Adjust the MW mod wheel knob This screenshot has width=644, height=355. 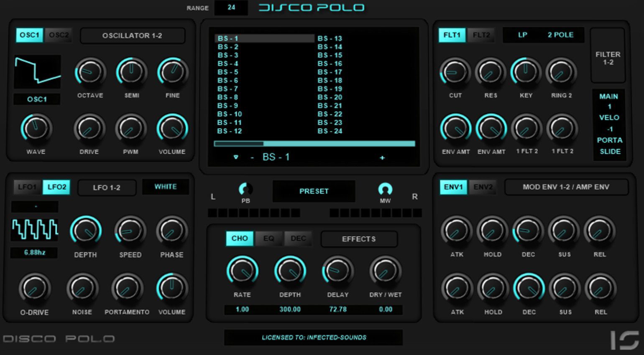[x=385, y=189]
